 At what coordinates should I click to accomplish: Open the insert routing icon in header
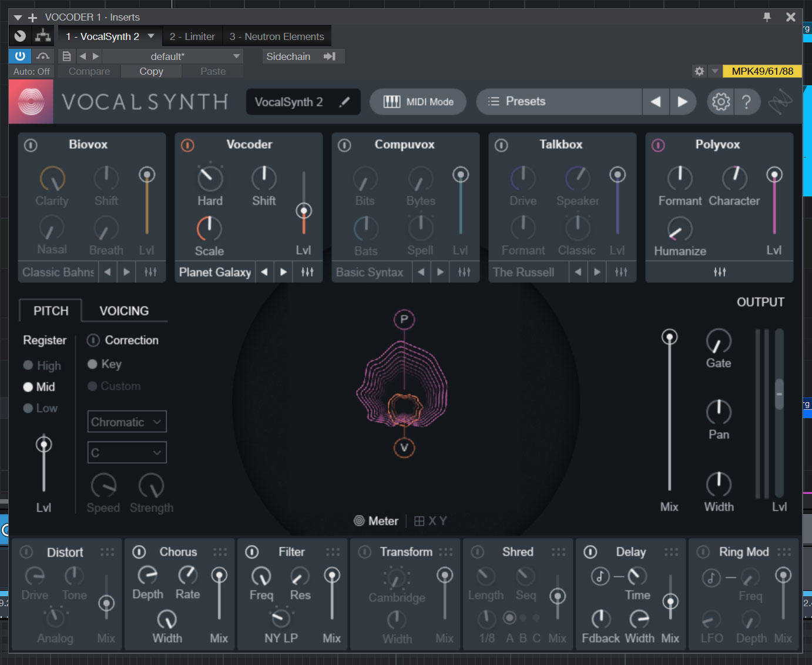pyautogui.click(x=43, y=36)
